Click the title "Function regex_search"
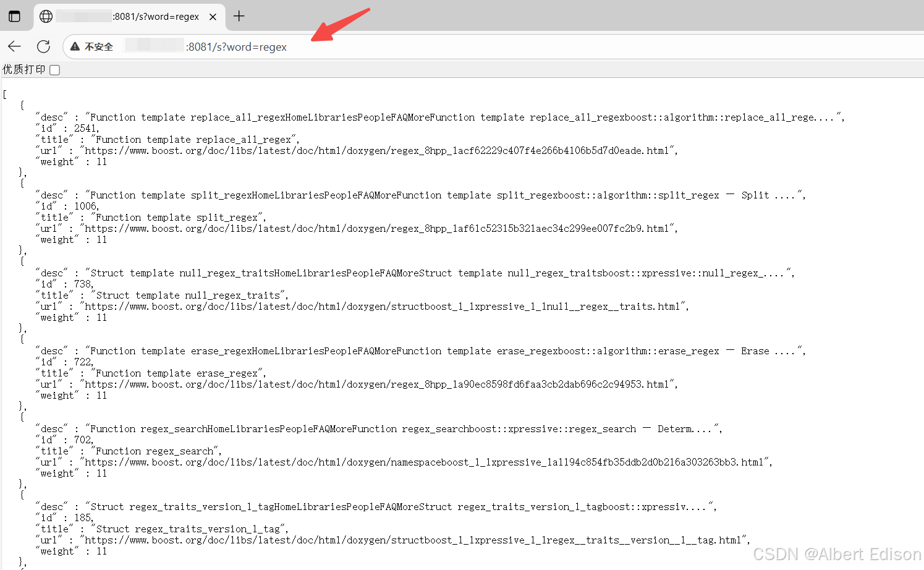The width and height of the screenshot is (924, 570). pyautogui.click(x=155, y=451)
